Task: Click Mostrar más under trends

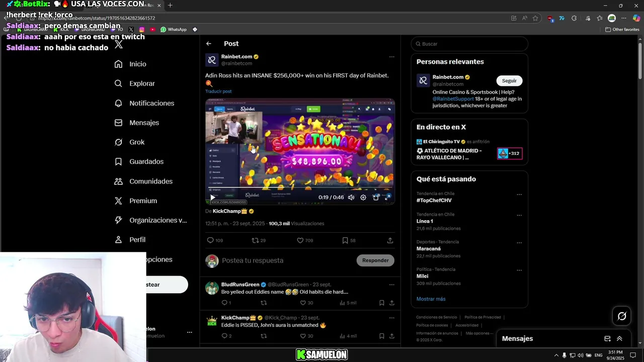Action: pos(431,299)
